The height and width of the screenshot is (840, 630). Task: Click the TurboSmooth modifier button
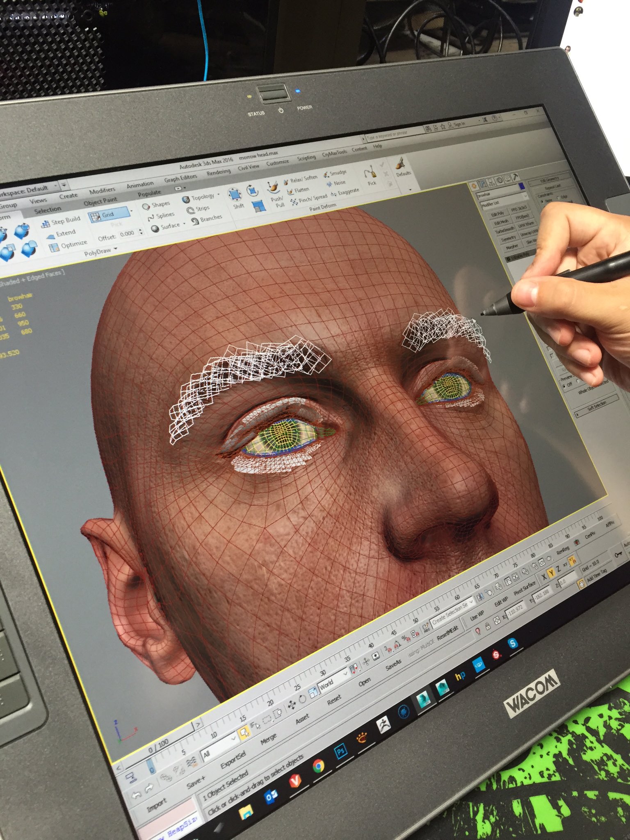pos(505,231)
